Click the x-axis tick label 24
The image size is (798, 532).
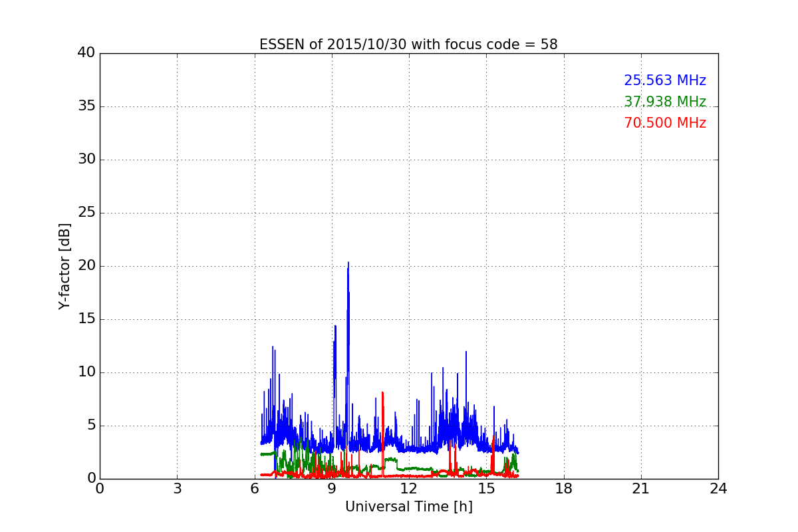[x=718, y=489]
